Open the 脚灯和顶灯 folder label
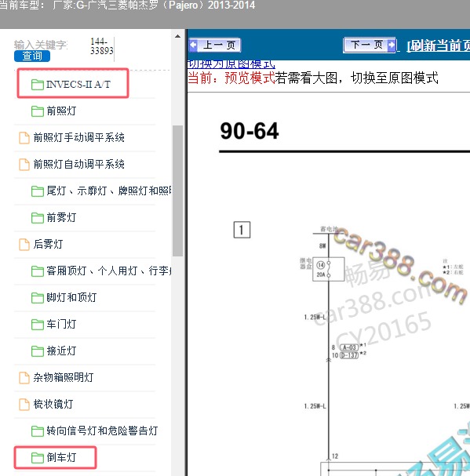The height and width of the screenshot is (476, 470). click(71, 297)
